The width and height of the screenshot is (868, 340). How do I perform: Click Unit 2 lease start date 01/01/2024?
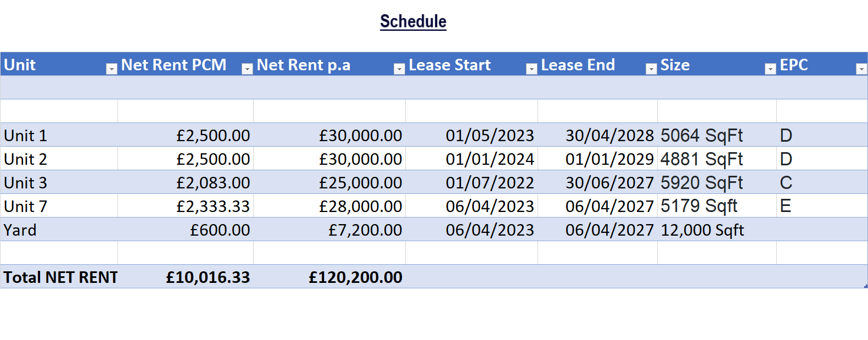click(489, 159)
